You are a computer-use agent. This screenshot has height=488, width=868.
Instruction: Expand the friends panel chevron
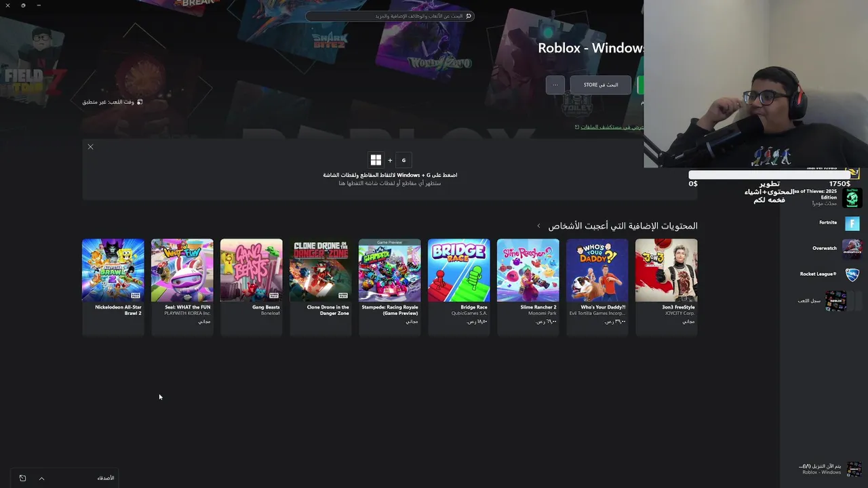41,479
